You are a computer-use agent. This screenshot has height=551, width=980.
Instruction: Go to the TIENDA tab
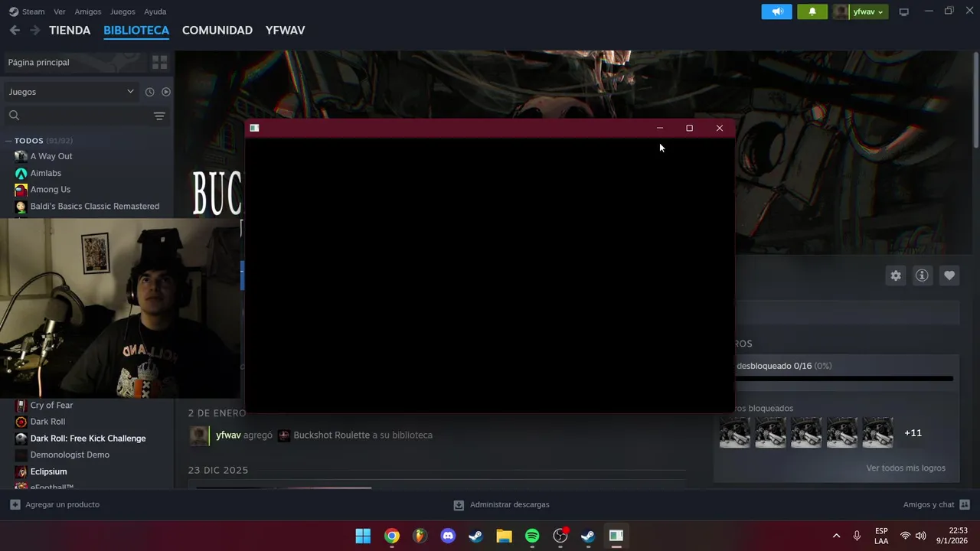click(70, 30)
